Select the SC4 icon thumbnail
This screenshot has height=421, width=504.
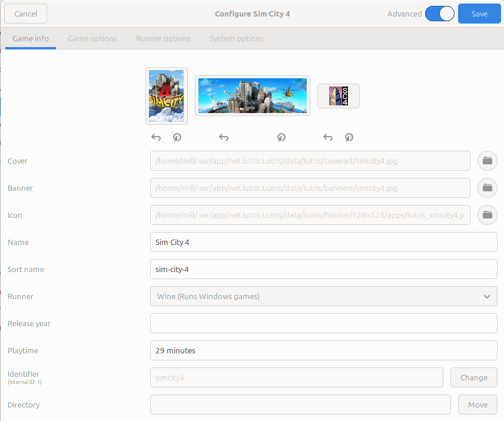pyautogui.click(x=339, y=96)
